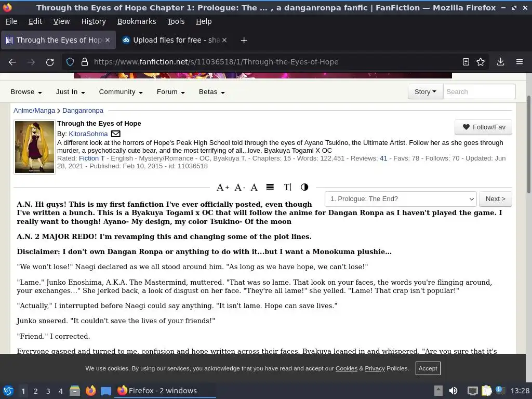Change text width with the T icon
Image resolution: width=532 pixels, height=399 pixels.
pos(287,187)
